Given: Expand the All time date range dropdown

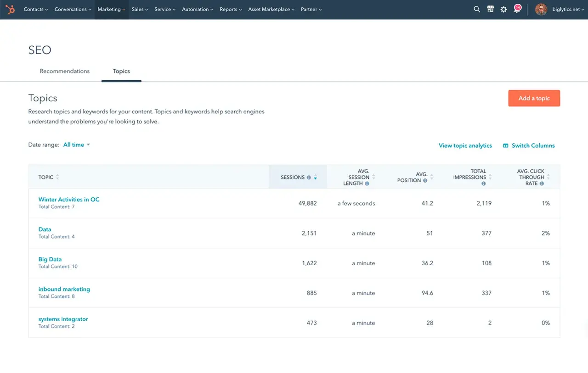Looking at the screenshot, I should pos(76,145).
